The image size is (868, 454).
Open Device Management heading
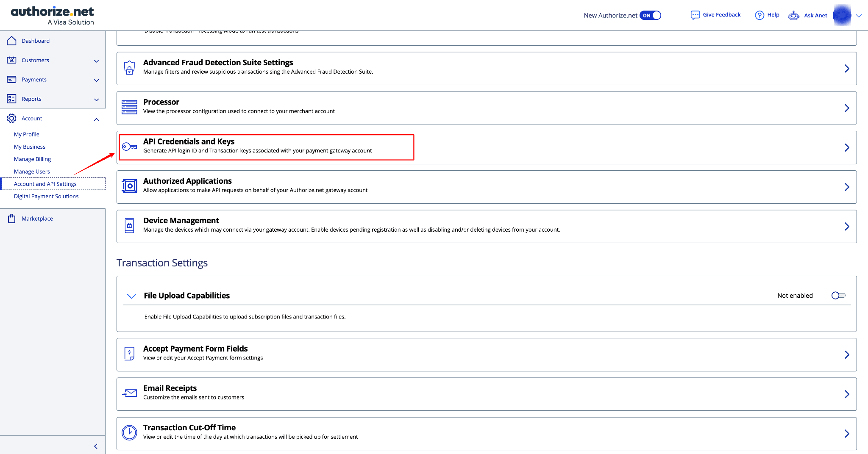pos(181,221)
